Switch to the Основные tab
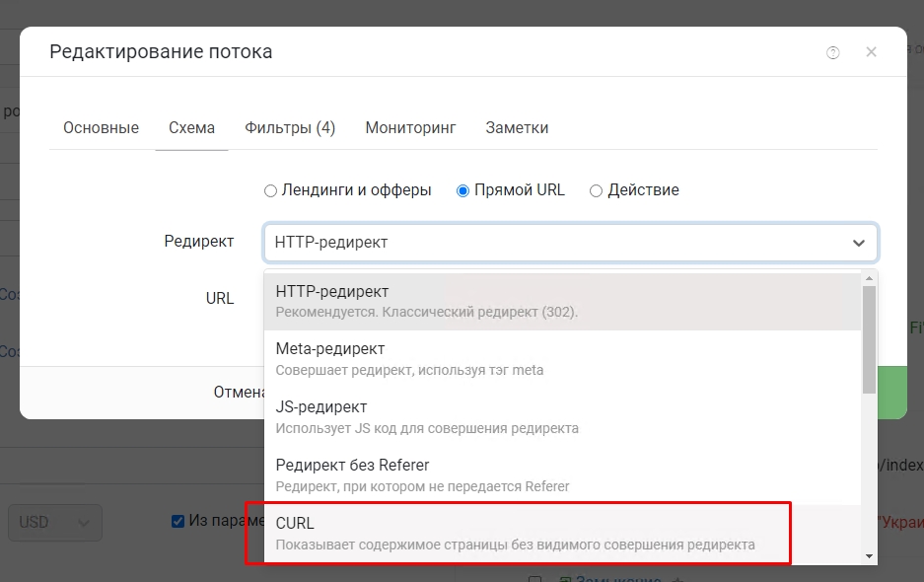Image resolution: width=924 pixels, height=582 pixels. 101,128
